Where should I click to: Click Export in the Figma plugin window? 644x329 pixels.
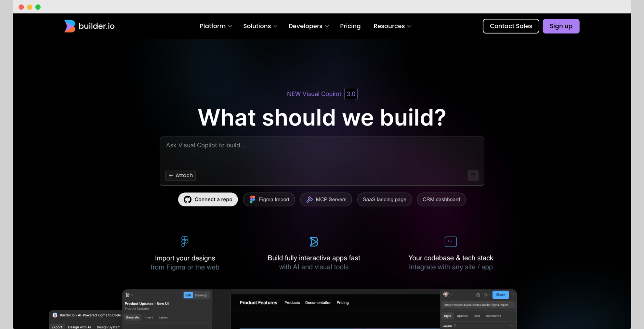[57, 327]
